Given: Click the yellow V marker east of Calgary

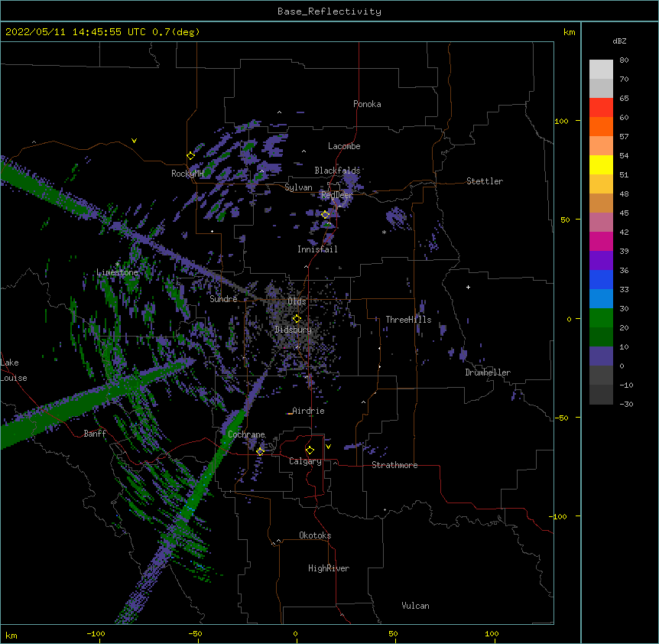Looking at the screenshot, I should [328, 447].
